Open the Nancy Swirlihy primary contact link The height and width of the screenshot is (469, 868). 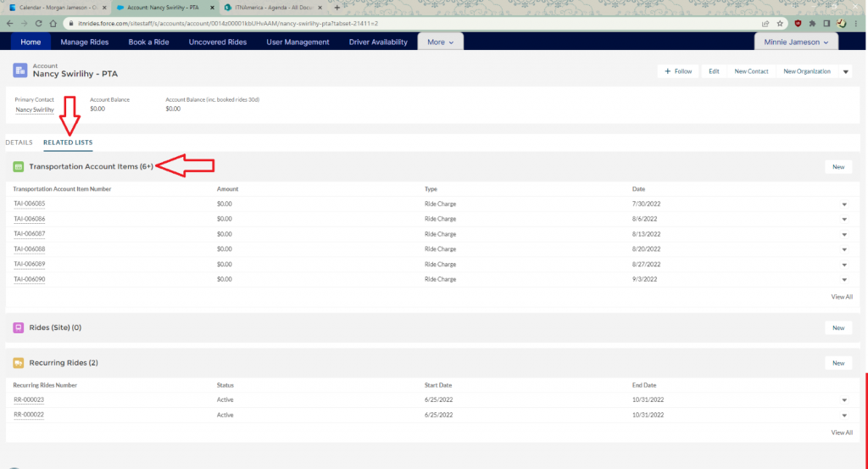pyautogui.click(x=35, y=109)
